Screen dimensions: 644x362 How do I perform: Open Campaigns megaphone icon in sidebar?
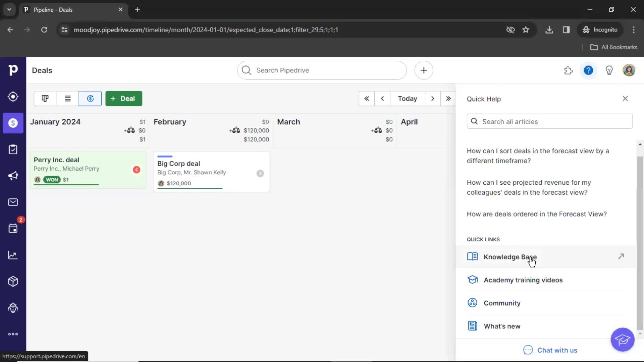click(x=13, y=176)
